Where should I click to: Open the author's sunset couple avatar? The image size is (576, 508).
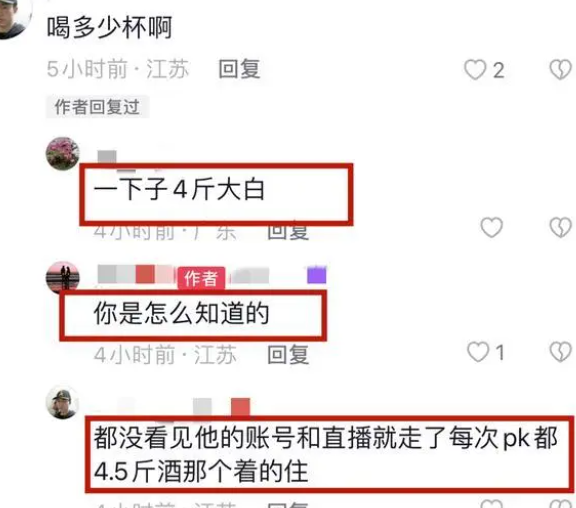click(x=62, y=277)
